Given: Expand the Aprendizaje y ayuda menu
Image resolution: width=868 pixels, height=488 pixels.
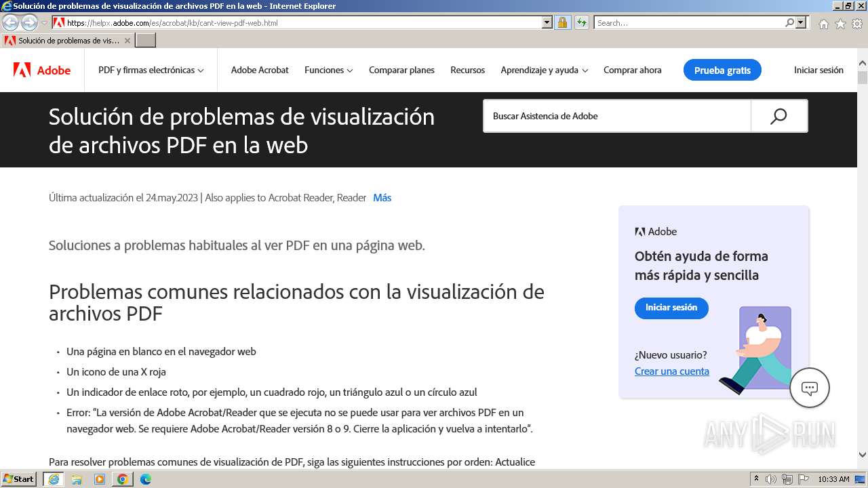Looking at the screenshot, I should click(544, 70).
